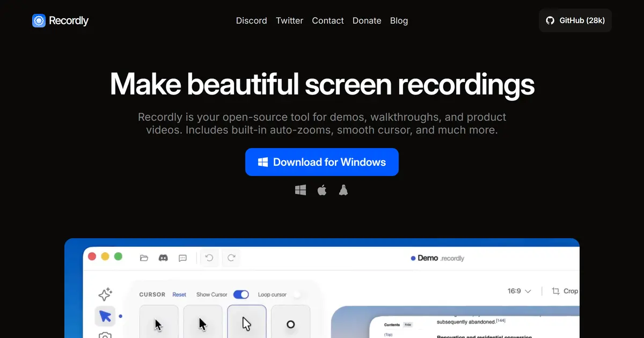The image size is (644, 338).
Task: Open GitHub (28k) repository button
Action: (575, 20)
